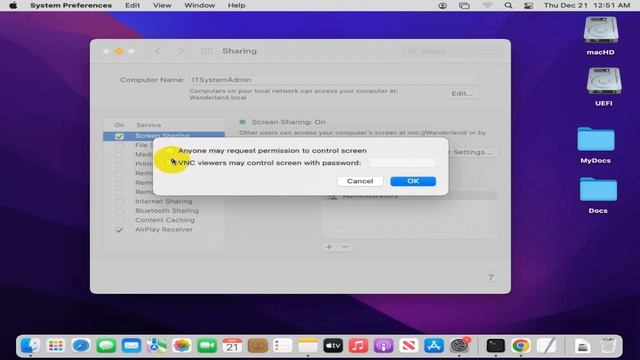Open Messages app in dock
640x360 pixels.
pyautogui.click(x=106, y=346)
